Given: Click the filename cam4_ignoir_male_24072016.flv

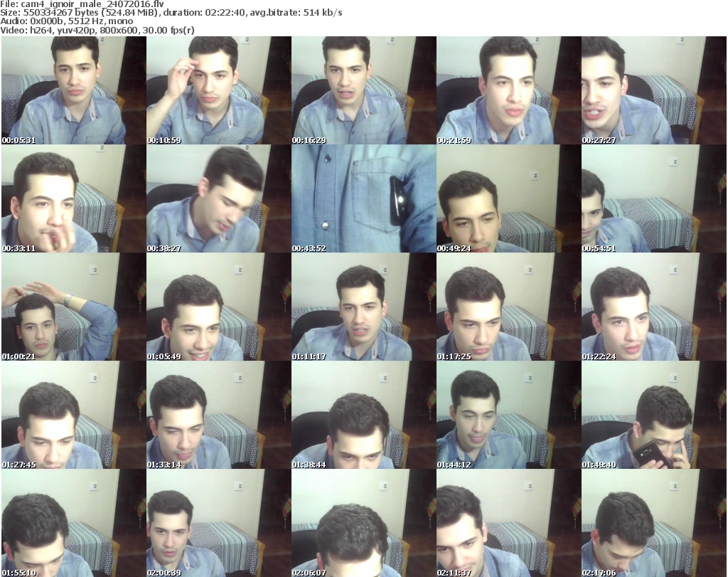Looking at the screenshot, I should pos(92,4).
